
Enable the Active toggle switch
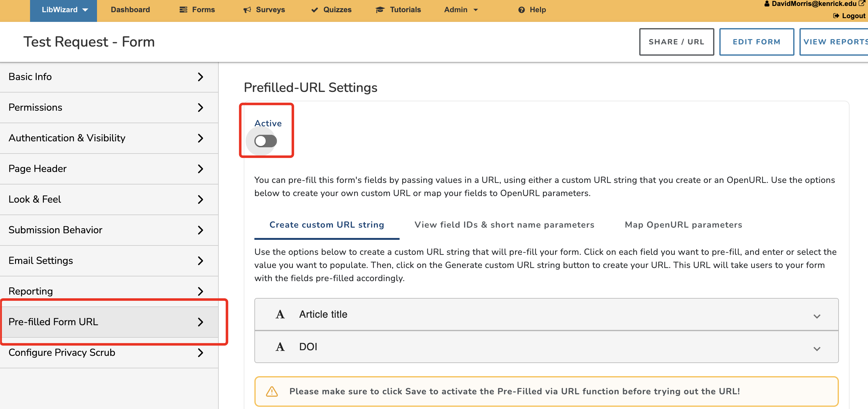tap(266, 141)
